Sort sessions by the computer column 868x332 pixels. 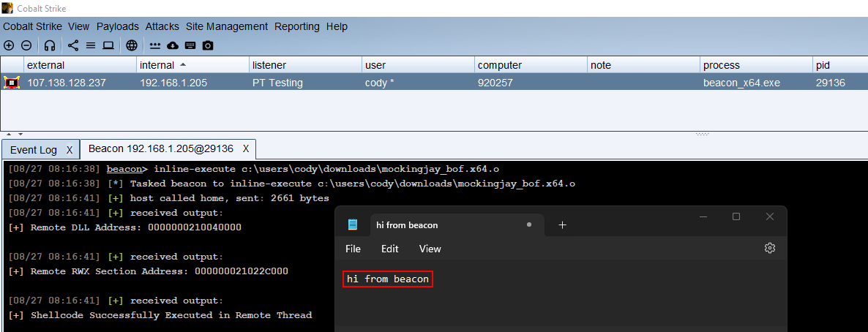(531, 65)
